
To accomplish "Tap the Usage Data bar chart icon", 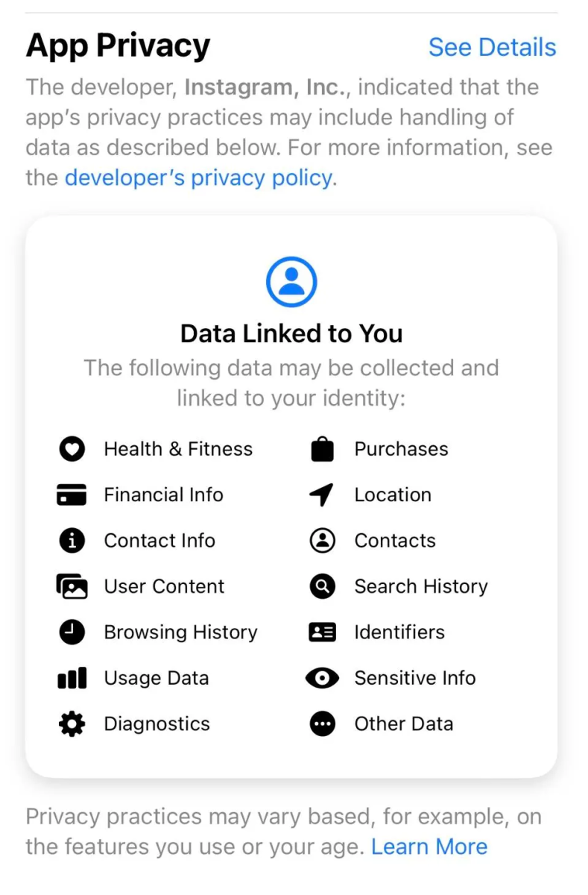I will click(72, 679).
